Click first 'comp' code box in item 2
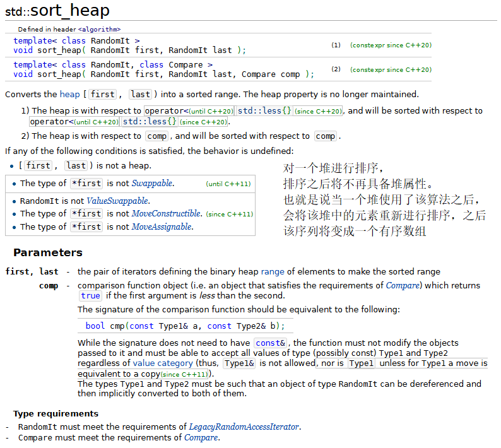Screen dimensions: 501x448 156,136
